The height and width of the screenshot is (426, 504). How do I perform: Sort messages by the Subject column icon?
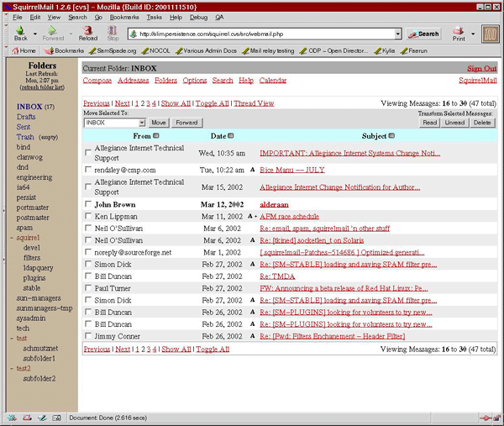[391, 135]
